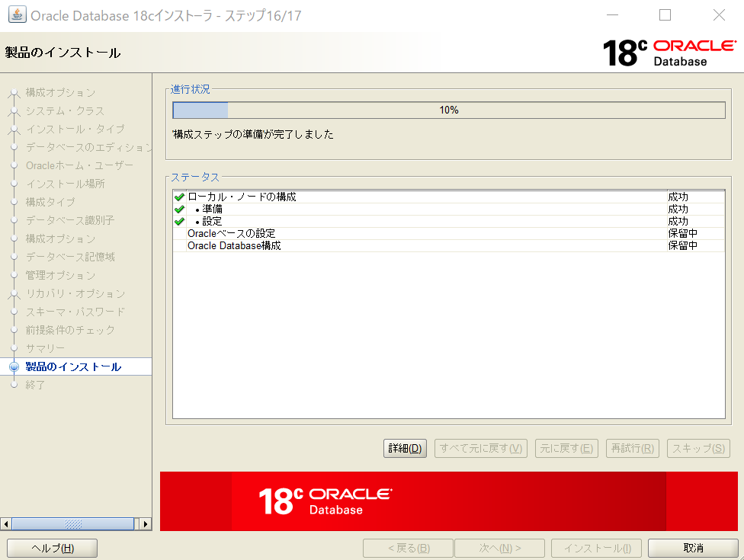
Task: Click the horizontal scrollbar below the sidebar
Action: (72, 523)
